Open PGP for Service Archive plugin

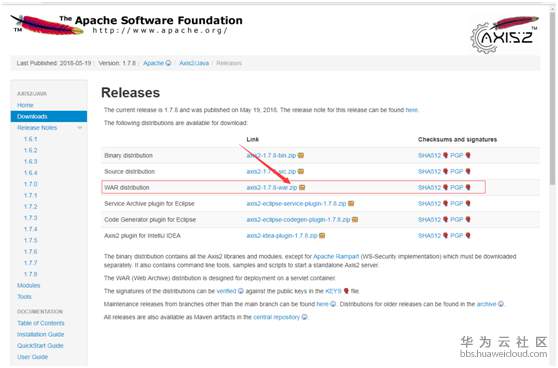[x=457, y=204]
